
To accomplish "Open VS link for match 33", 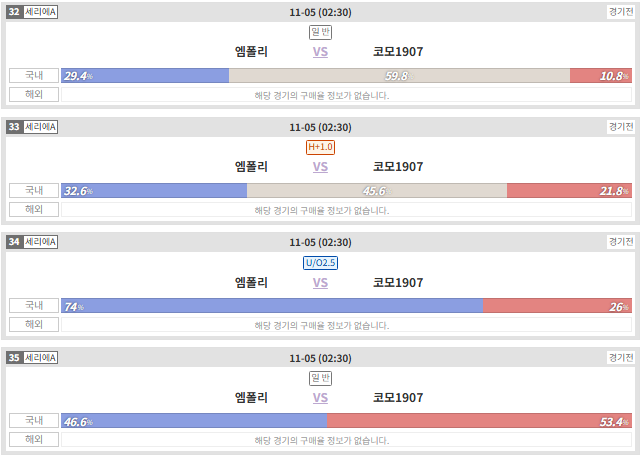I will (320, 167).
